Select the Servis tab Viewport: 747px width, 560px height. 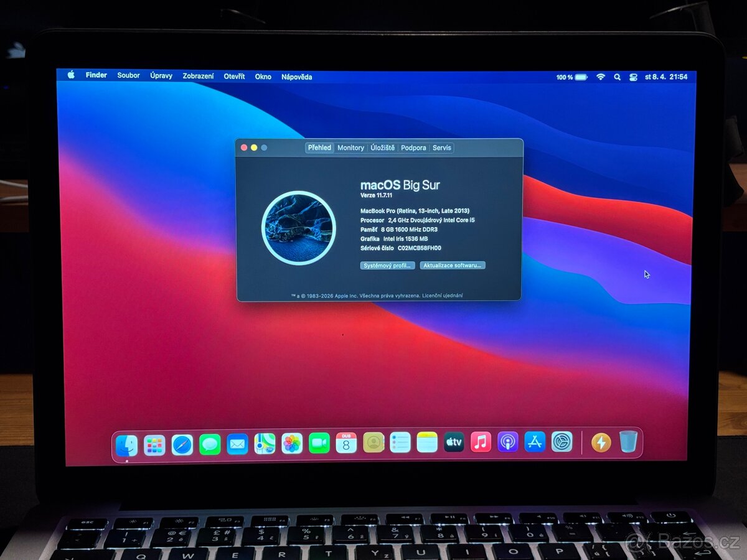441,147
